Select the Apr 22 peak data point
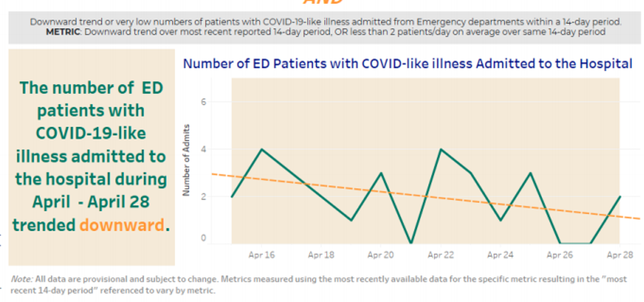The width and height of the screenshot is (644, 302). pyautogui.click(x=441, y=149)
